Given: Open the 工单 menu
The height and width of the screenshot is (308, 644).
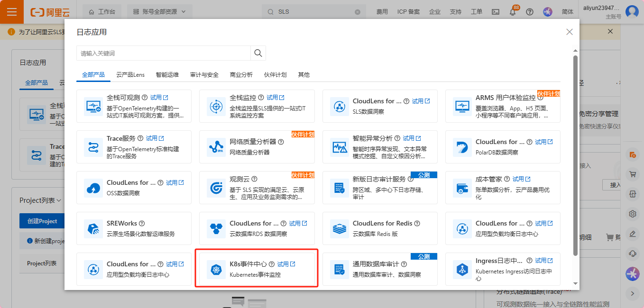Looking at the screenshot, I should point(477,12).
